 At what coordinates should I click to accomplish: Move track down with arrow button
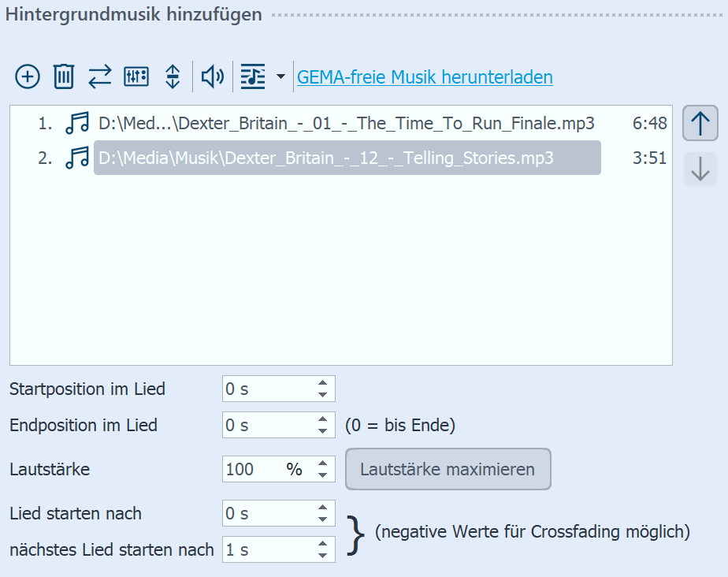pyautogui.click(x=700, y=169)
